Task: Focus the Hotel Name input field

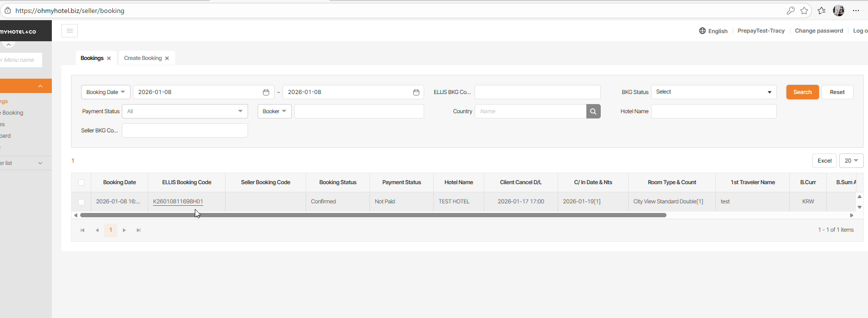Action: point(713,111)
